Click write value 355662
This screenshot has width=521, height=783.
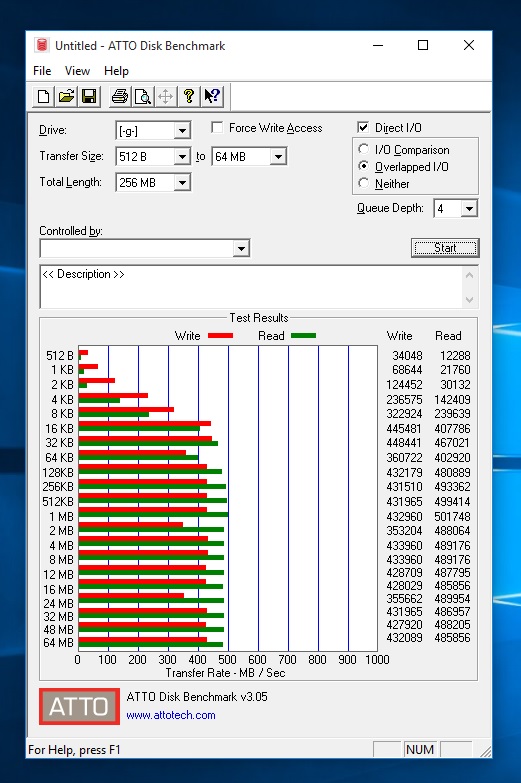(x=404, y=599)
